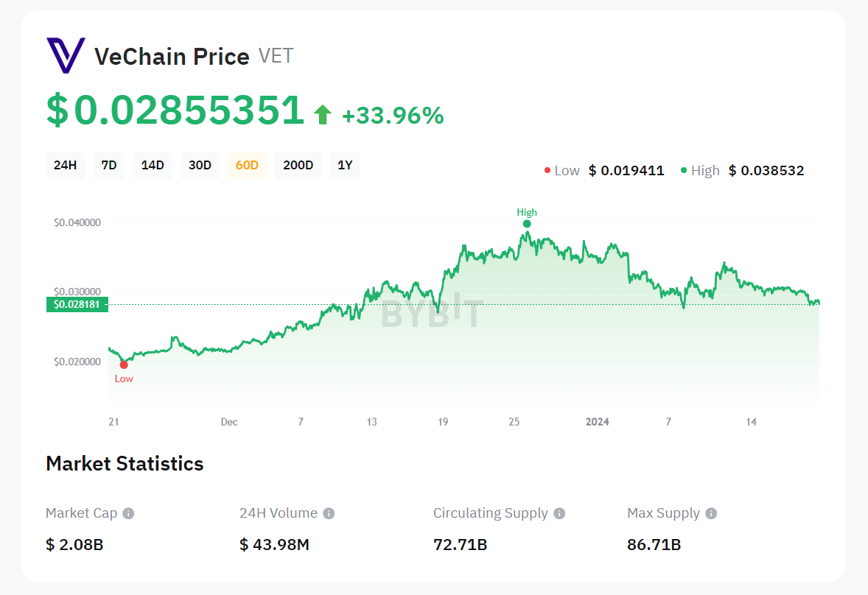Switch to the 1Y chart view
Image resolution: width=868 pixels, height=595 pixels.
tap(344, 165)
